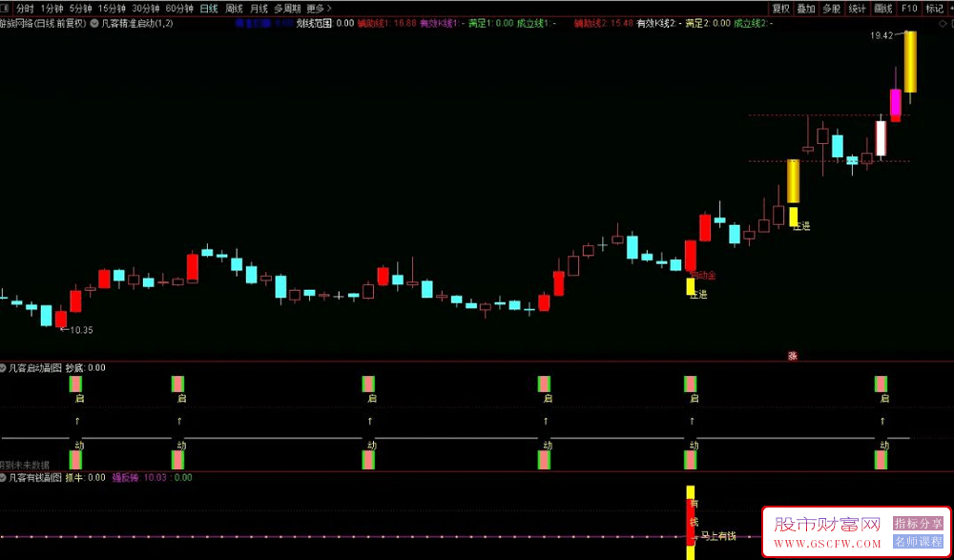Click the 标记 mark button

[x=935, y=9]
